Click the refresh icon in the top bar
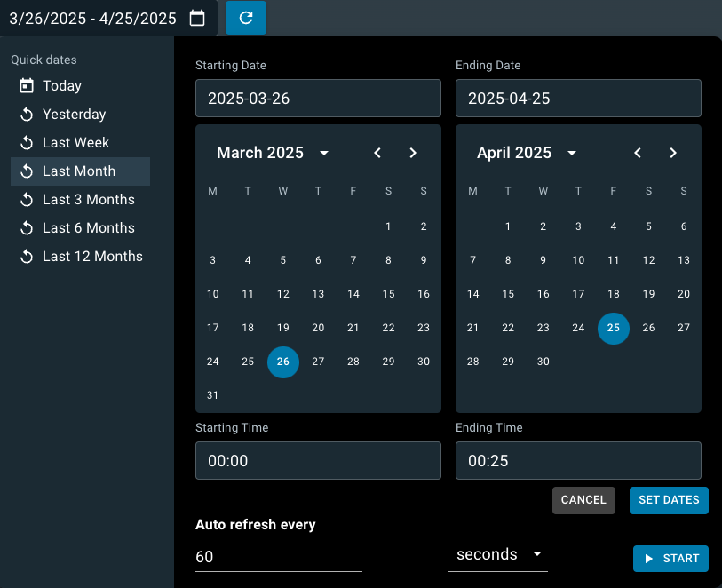Screen dimensions: 722x588 [x=245, y=17]
